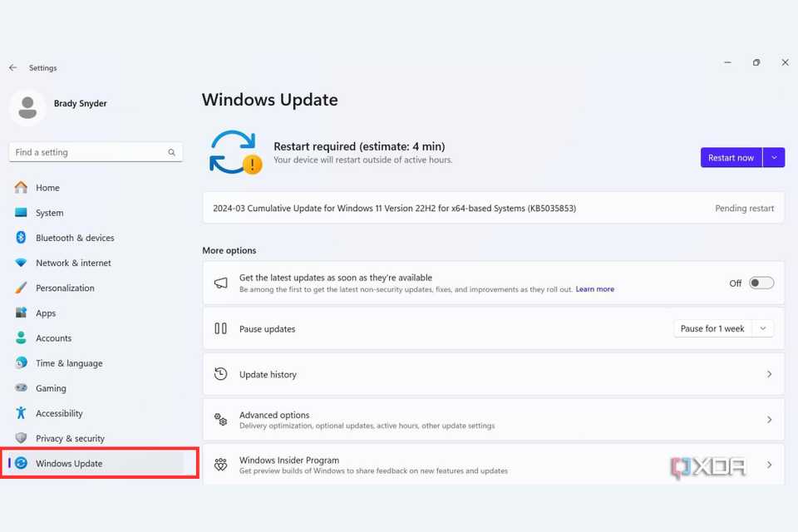This screenshot has height=532, width=798.
Task: Click the Accessibility figure icon
Action: pyautogui.click(x=21, y=413)
